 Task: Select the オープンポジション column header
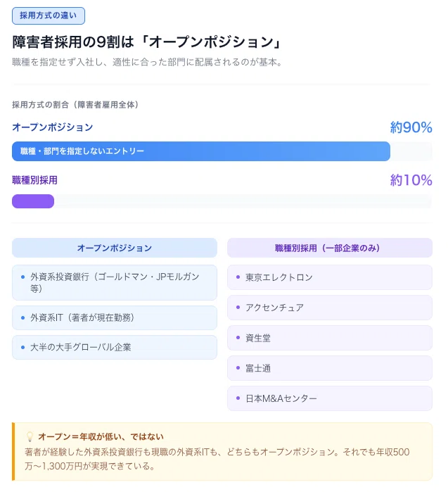pos(115,248)
